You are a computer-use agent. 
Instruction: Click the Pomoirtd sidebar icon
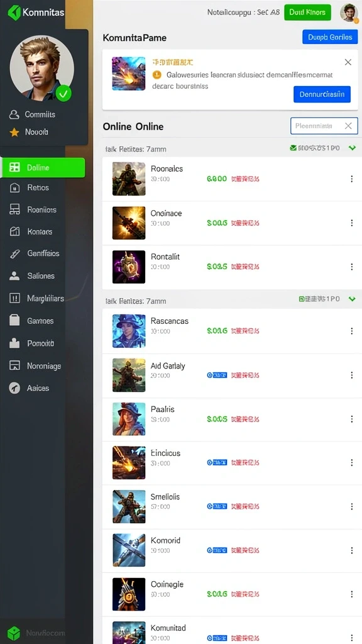tap(14, 343)
